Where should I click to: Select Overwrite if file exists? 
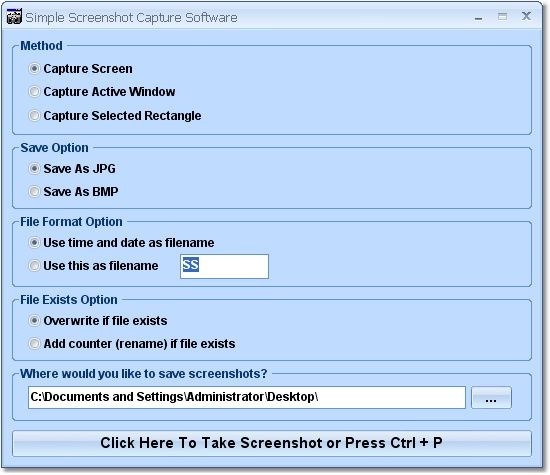[34, 321]
